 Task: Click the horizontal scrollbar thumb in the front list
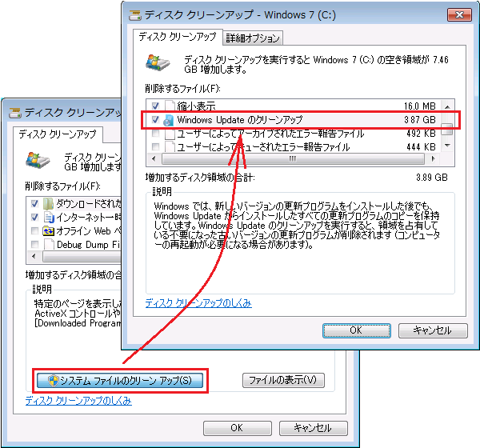[x=293, y=159]
